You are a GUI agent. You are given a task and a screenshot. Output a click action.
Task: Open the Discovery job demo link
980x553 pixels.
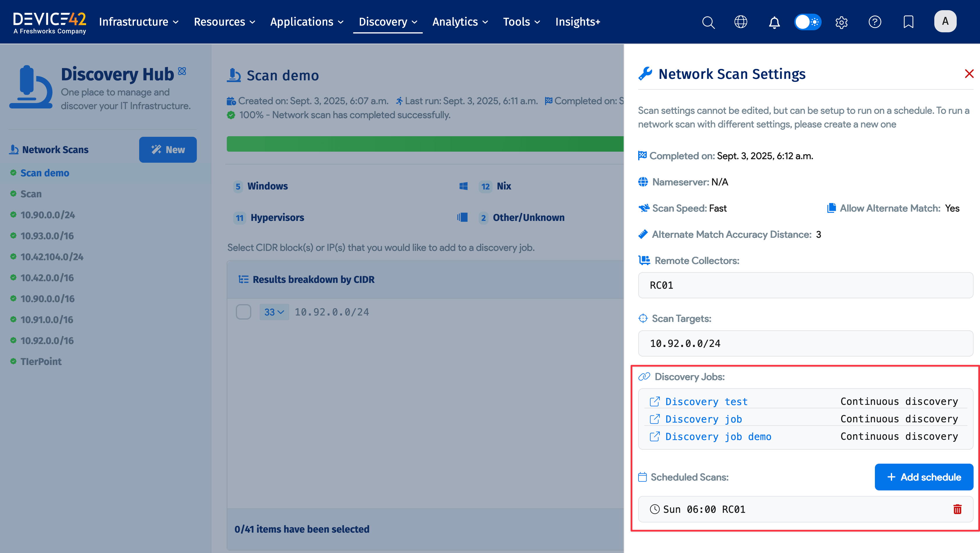click(718, 436)
